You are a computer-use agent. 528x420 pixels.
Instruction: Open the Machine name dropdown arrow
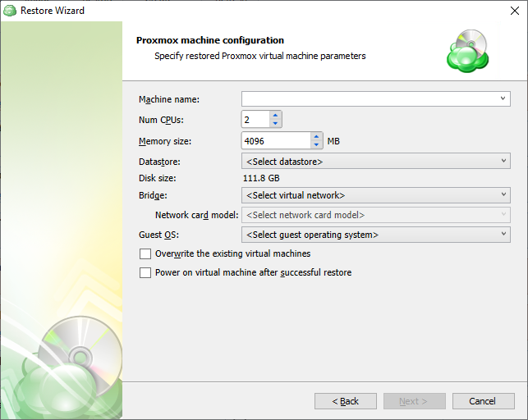(503, 98)
